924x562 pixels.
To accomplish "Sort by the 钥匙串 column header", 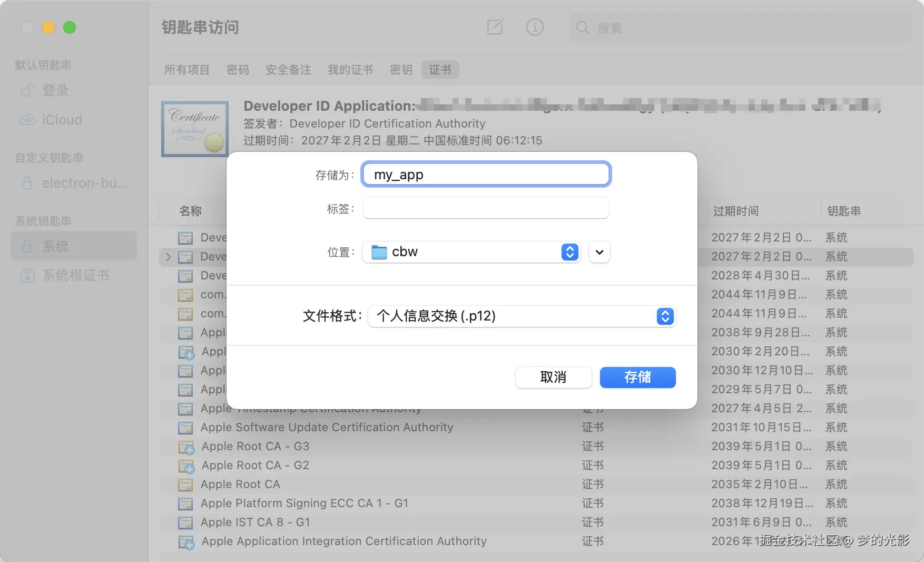I will (x=844, y=211).
